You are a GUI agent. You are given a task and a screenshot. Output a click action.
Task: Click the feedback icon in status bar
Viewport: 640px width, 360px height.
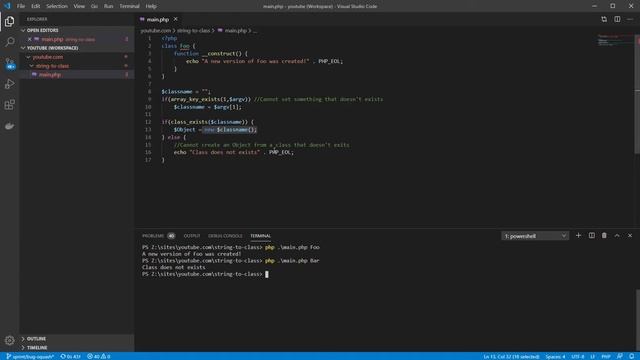(620, 356)
